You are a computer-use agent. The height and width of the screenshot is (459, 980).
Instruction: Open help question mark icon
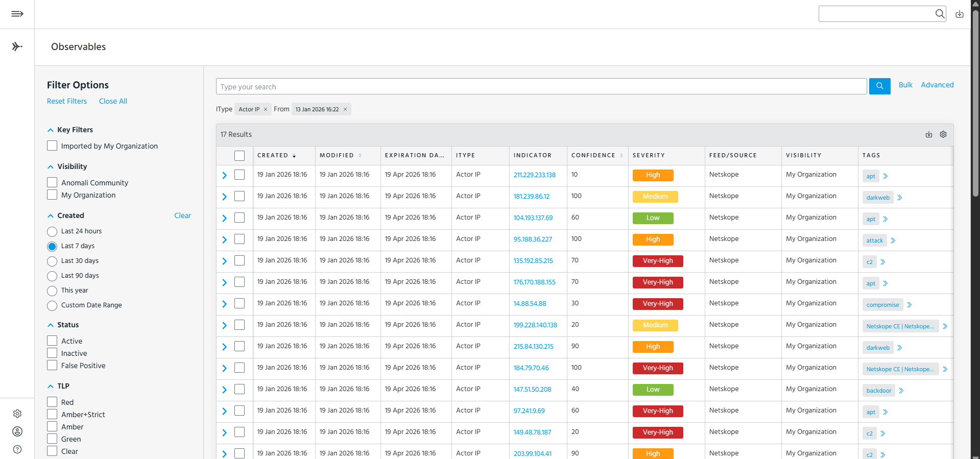(17, 449)
